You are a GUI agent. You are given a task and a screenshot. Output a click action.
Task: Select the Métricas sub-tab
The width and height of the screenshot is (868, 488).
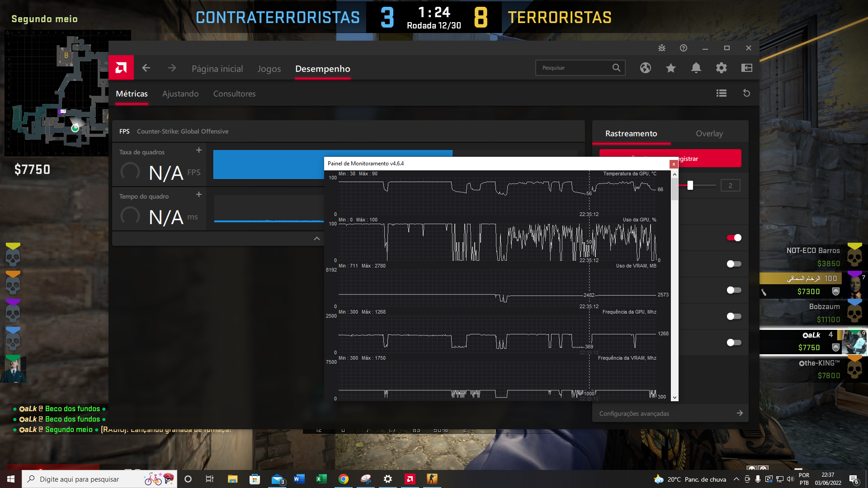tap(132, 94)
